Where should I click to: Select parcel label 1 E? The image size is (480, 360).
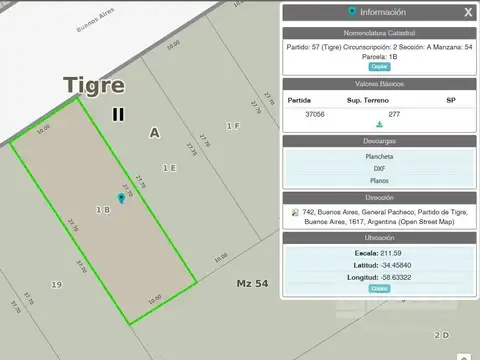coord(169,168)
